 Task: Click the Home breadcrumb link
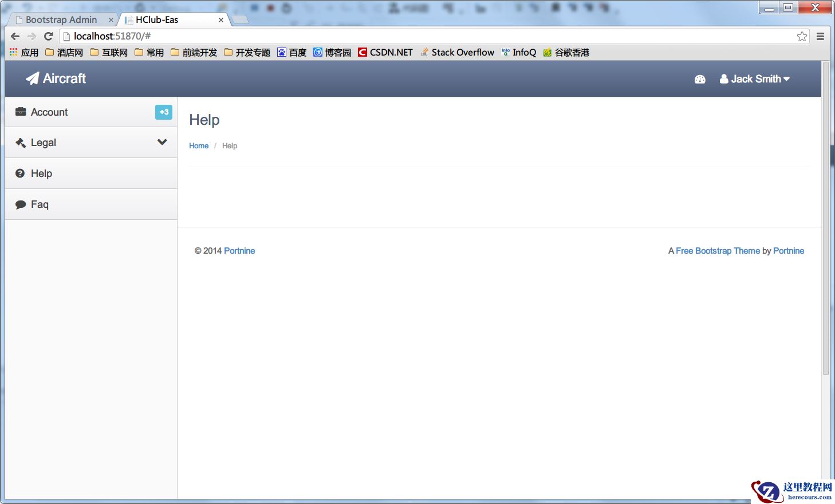coord(199,145)
